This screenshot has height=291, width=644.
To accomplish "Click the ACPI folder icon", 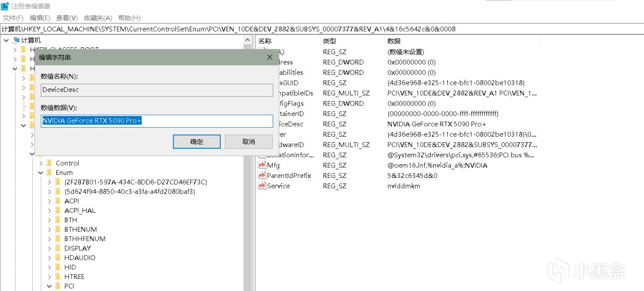I will (58, 201).
